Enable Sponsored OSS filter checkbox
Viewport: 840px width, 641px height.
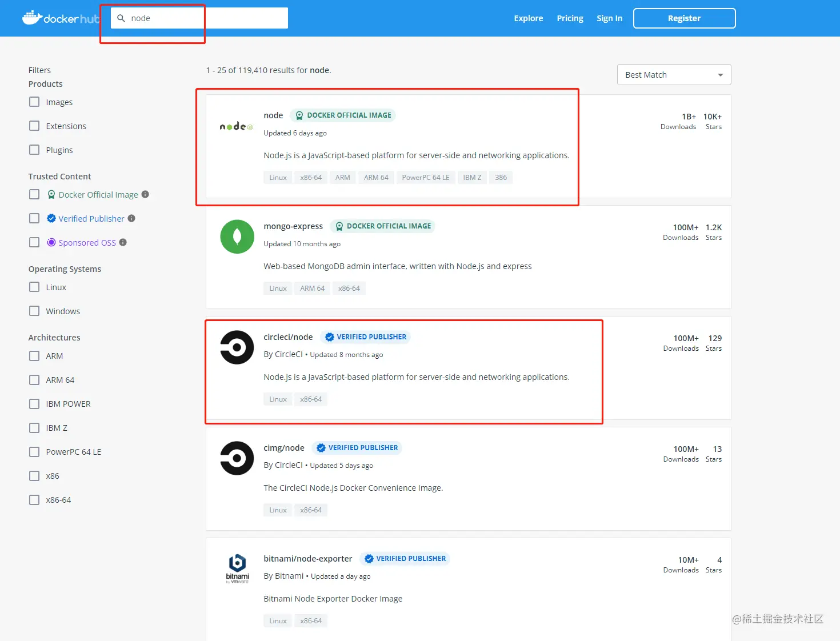tap(34, 242)
